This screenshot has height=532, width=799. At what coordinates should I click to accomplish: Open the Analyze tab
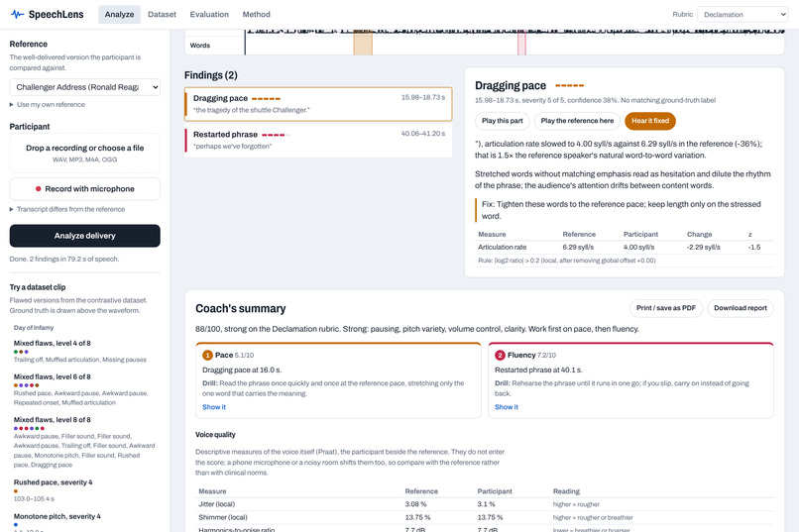click(x=119, y=14)
